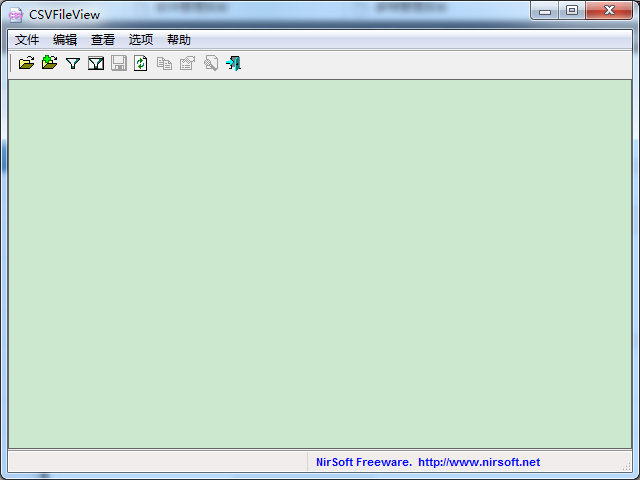Close the CSVFileView window
The height and width of the screenshot is (480, 640).
click(609, 11)
